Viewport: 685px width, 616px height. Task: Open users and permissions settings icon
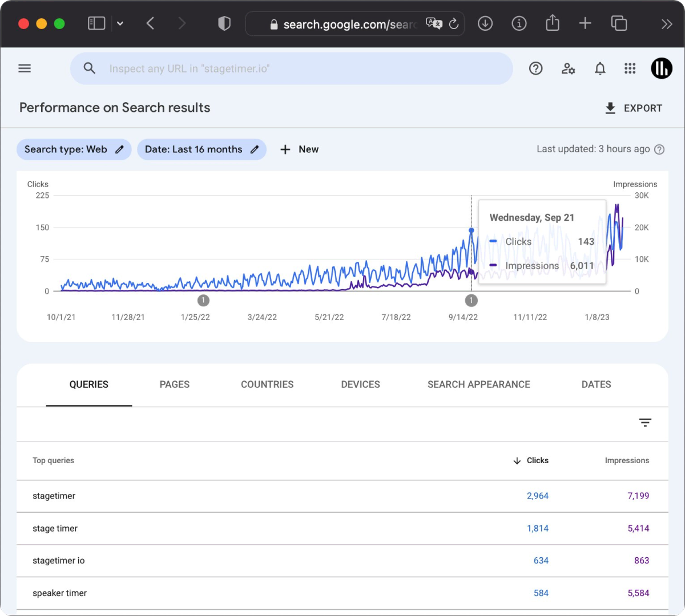click(x=568, y=68)
